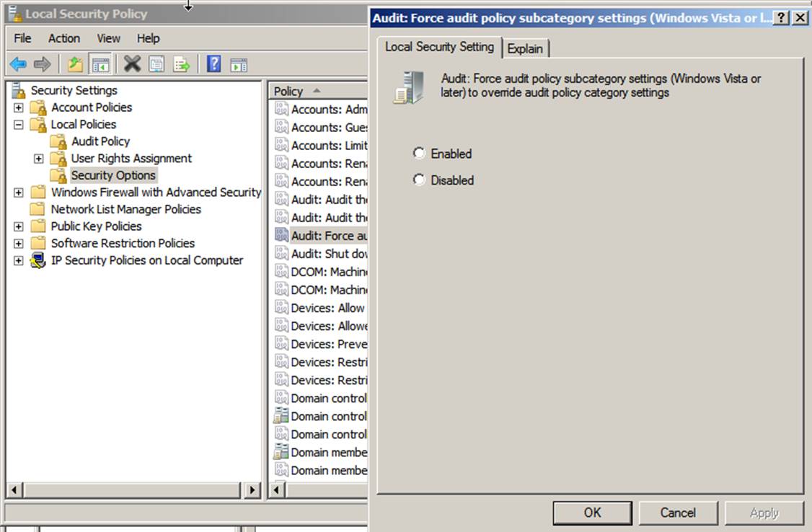Toggle the Show/Hide Console Tree icon
Screen dimensions: 812x532
point(100,64)
